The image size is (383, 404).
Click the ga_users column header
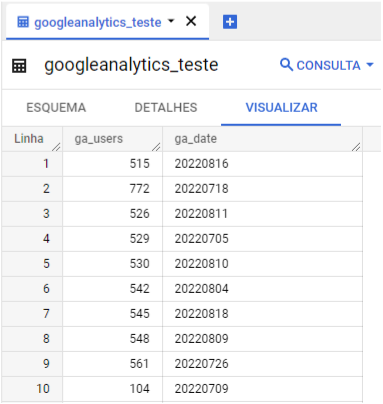point(99,139)
